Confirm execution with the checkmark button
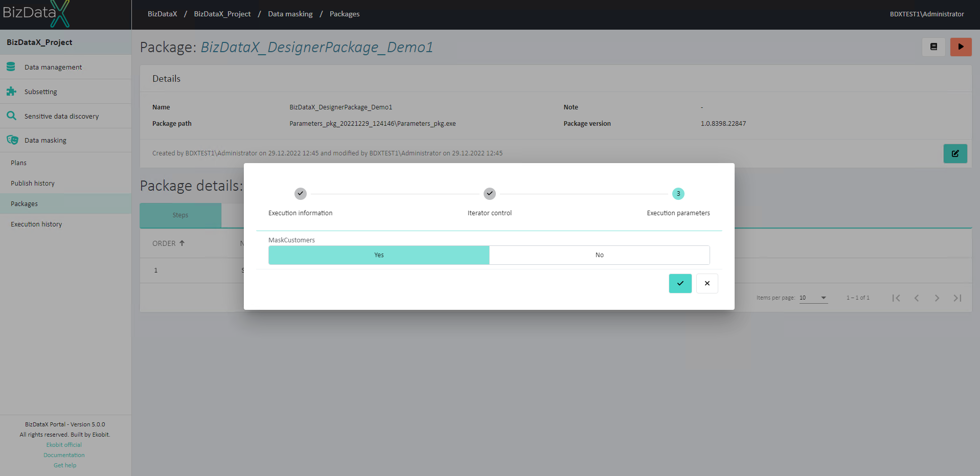This screenshot has width=980, height=476. pyautogui.click(x=680, y=283)
